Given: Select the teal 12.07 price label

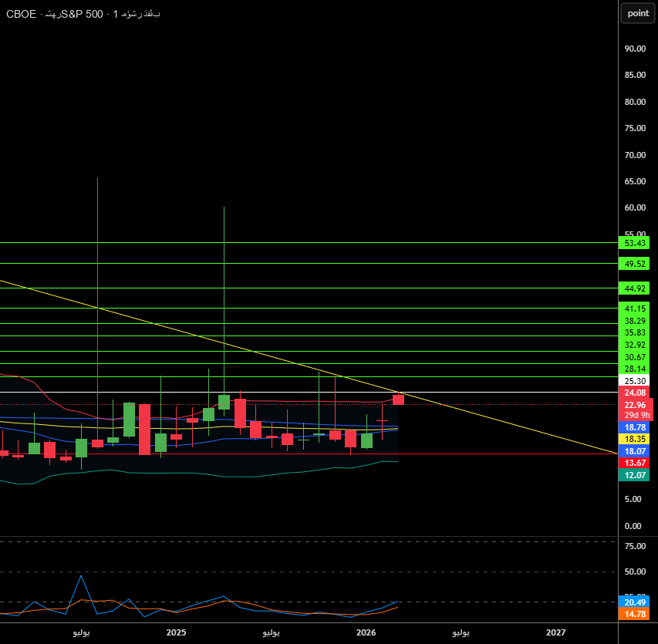Looking at the screenshot, I should pos(635,475).
